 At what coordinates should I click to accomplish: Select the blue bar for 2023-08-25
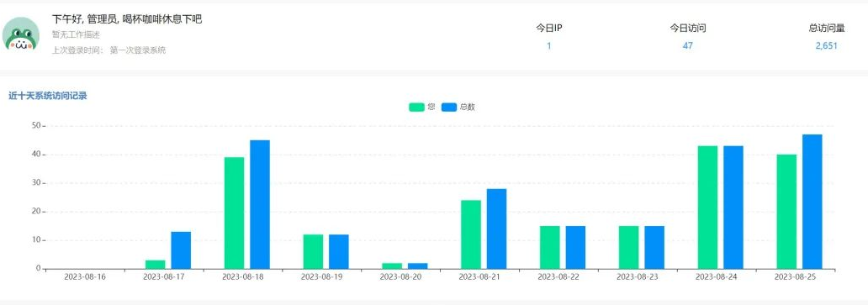pos(812,202)
